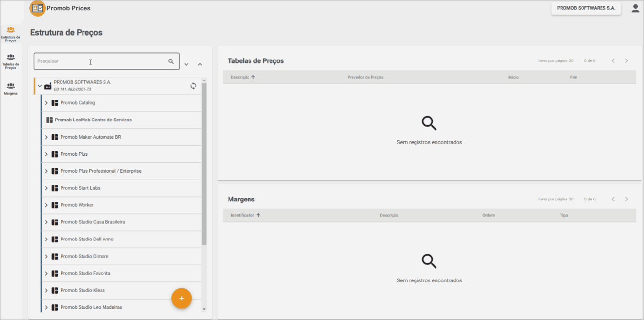Viewport: 644px width, 320px height.
Task: Open Margens in the left sidebar
Action: click(11, 88)
